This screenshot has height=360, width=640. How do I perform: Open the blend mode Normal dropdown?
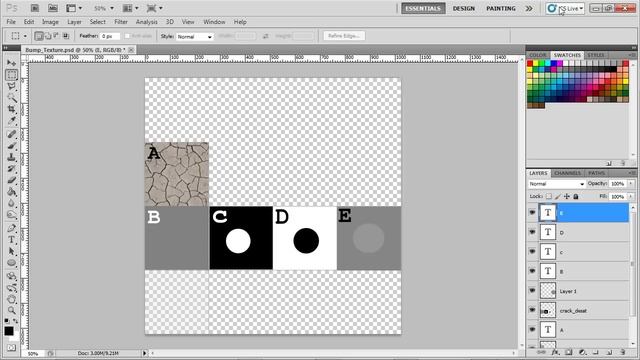tap(557, 184)
